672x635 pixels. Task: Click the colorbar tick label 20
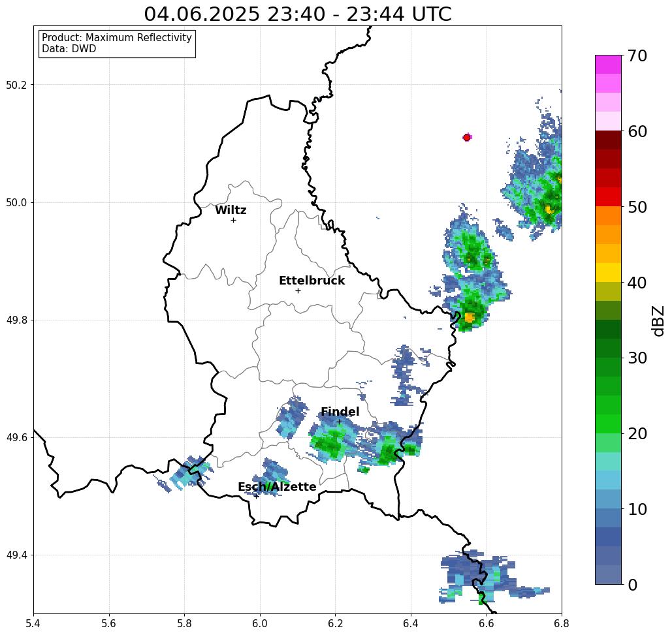point(637,434)
